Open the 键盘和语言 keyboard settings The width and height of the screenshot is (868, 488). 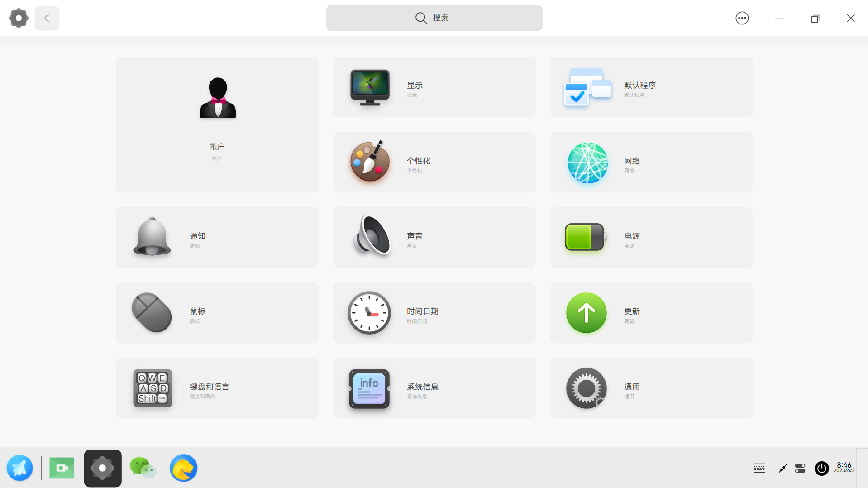[x=216, y=388]
